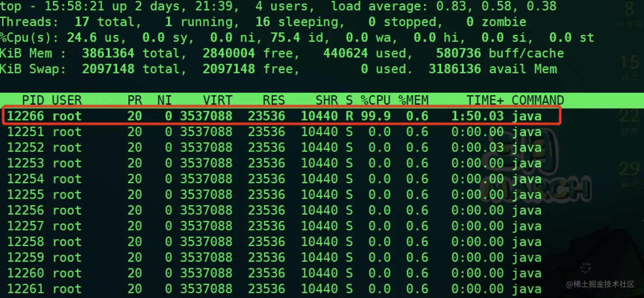Screen dimensions: 644x298
Task: Click the 3861364 total memory value
Action: (x=108, y=53)
